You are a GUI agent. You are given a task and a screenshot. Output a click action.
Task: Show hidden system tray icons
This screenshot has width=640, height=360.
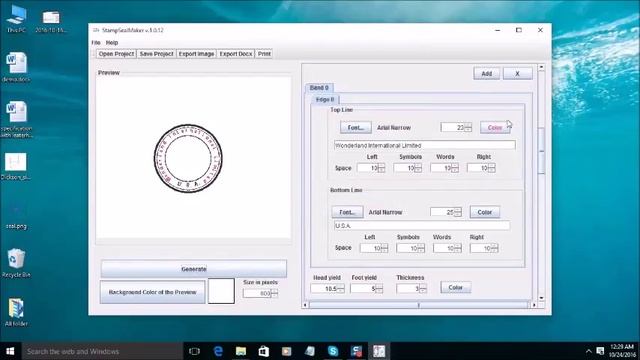point(589,351)
